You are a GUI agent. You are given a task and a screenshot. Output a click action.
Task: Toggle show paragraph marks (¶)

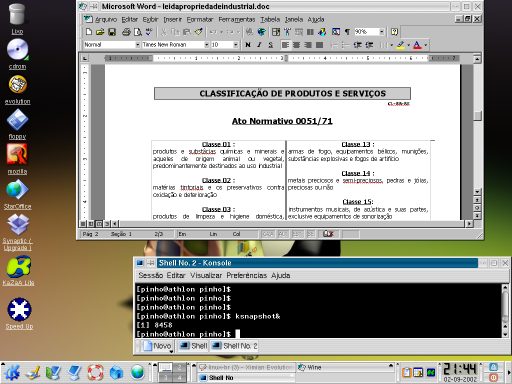tap(347, 32)
